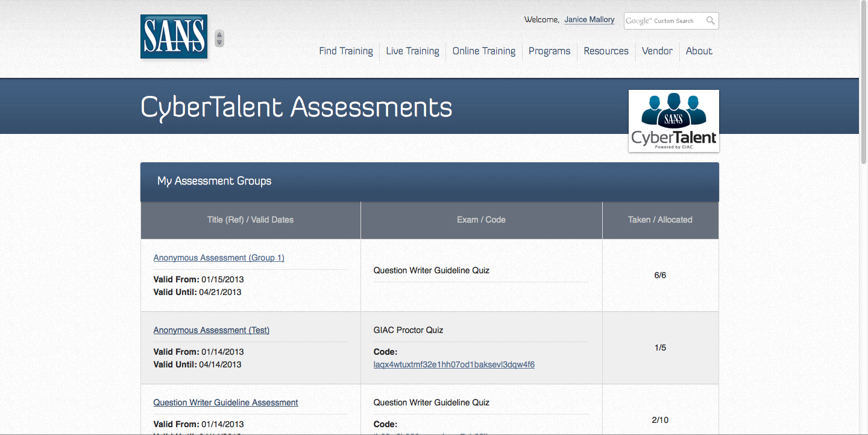Click the GIAC Proctor Quiz code link
The height and width of the screenshot is (435, 868).
tap(454, 364)
